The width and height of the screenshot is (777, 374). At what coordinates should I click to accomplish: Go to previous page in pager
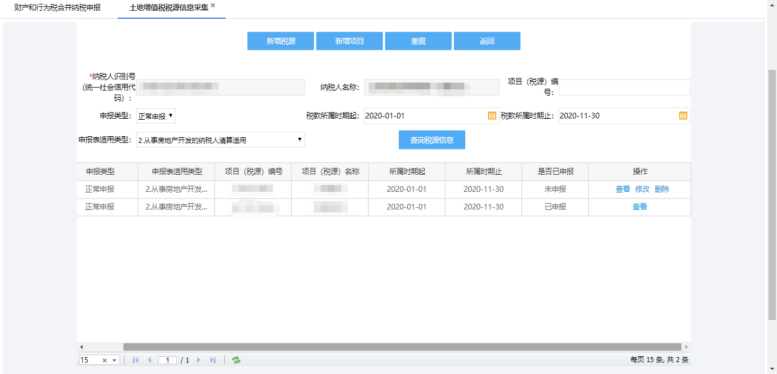(149, 360)
